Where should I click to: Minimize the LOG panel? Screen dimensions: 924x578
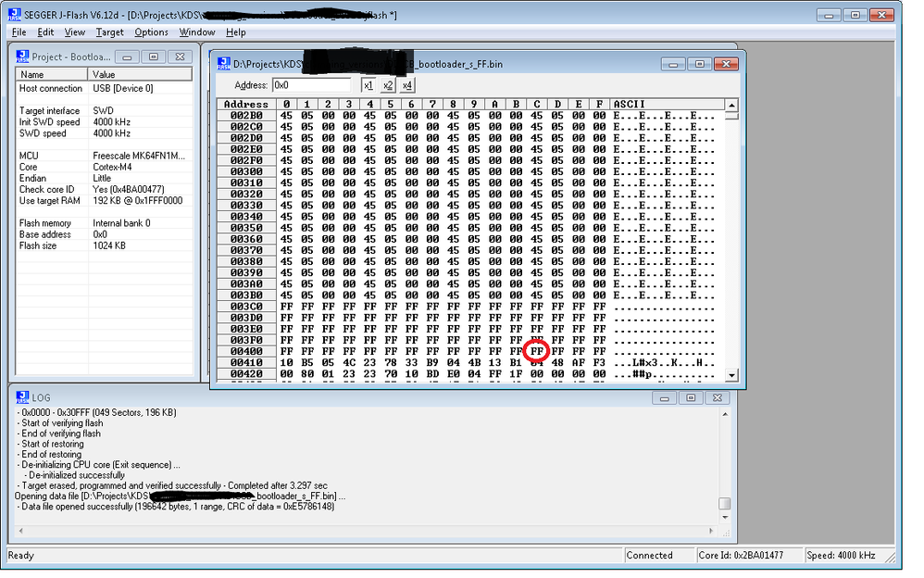664,398
